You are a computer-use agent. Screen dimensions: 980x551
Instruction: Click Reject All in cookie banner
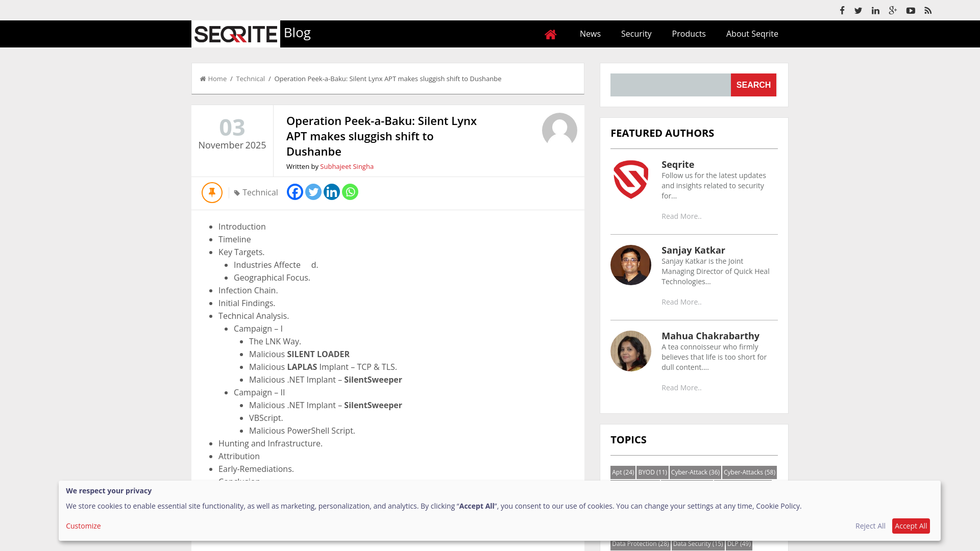click(870, 526)
